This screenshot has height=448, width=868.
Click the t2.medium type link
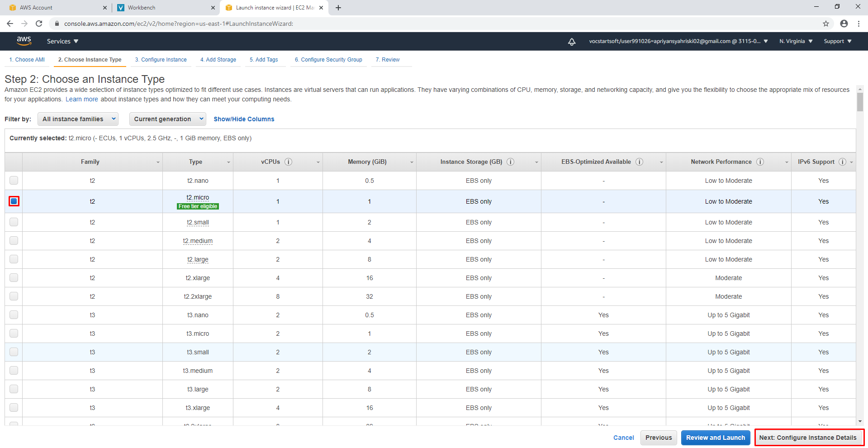[x=198, y=241]
